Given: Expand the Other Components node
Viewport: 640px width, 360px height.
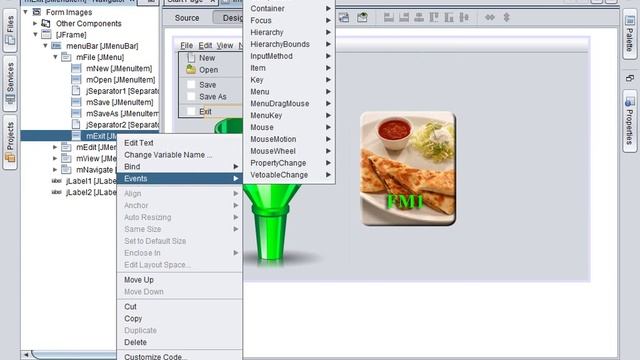Looking at the screenshot, I should (35, 23).
